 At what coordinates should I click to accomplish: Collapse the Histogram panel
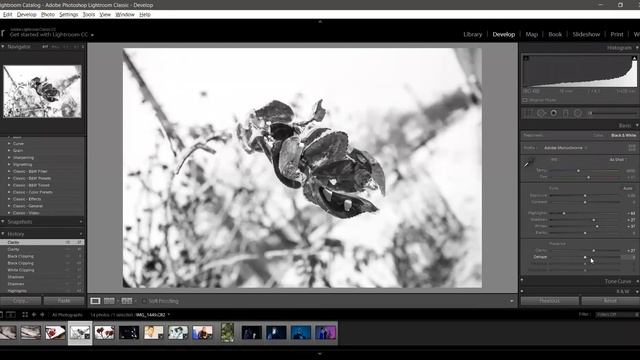pyautogui.click(x=638, y=48)
